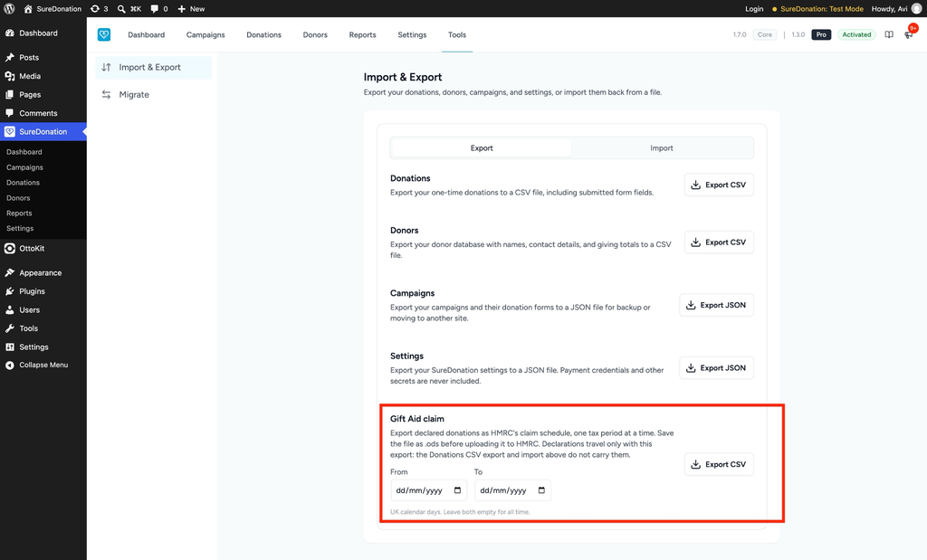This screenshot has width=927, height=560.
Task: Open the comments bubble icon in admin bar
Action: pyautogui.click(x=159, y=9)
